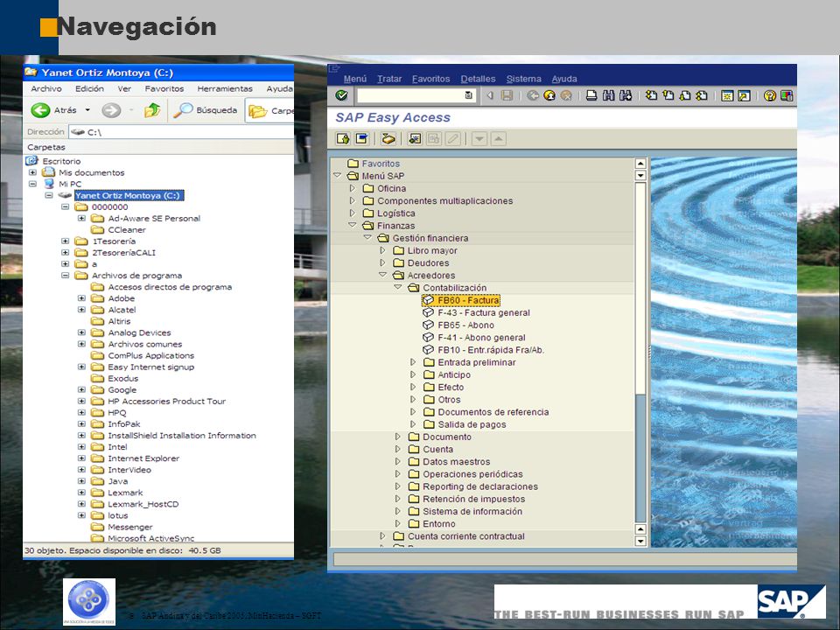Open the Detalles menu in SAP

point(478,79)
